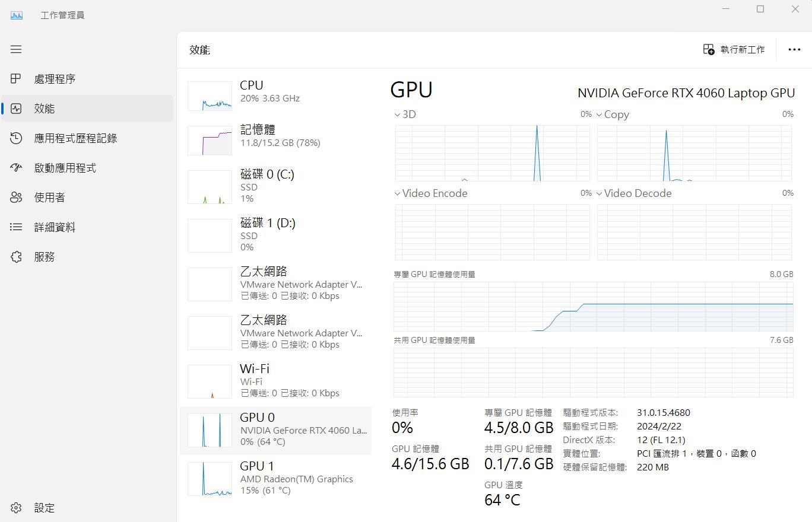Screen dimensions: 812x522
Task: Open 設定 at sidebar bottom
Action: pos(87,508)
